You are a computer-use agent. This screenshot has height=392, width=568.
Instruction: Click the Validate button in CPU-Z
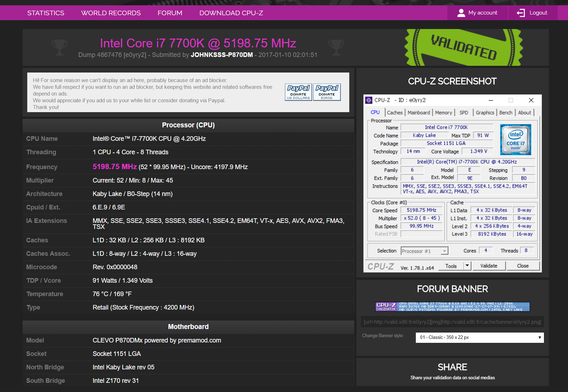coord(489,266)
